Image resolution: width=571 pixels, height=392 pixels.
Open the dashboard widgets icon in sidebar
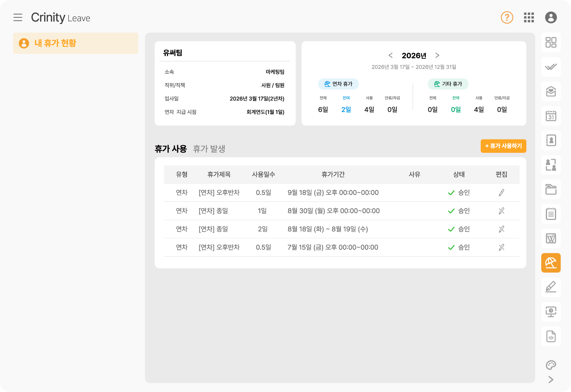coord(551,42)
